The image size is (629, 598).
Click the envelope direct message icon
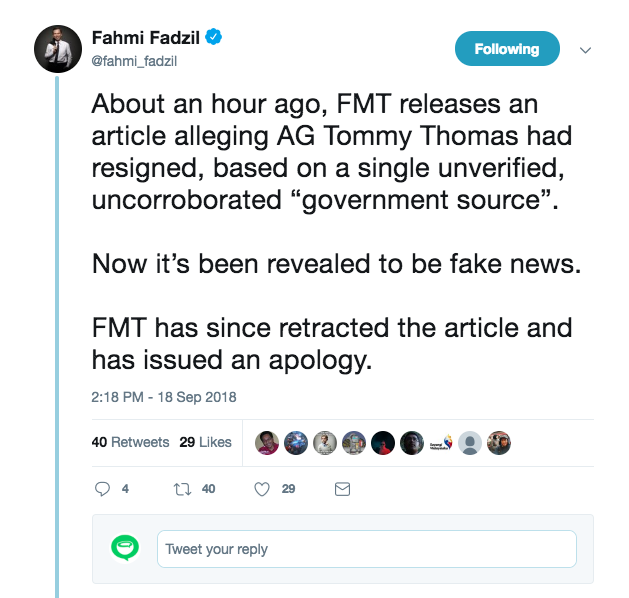coord(342,490)
